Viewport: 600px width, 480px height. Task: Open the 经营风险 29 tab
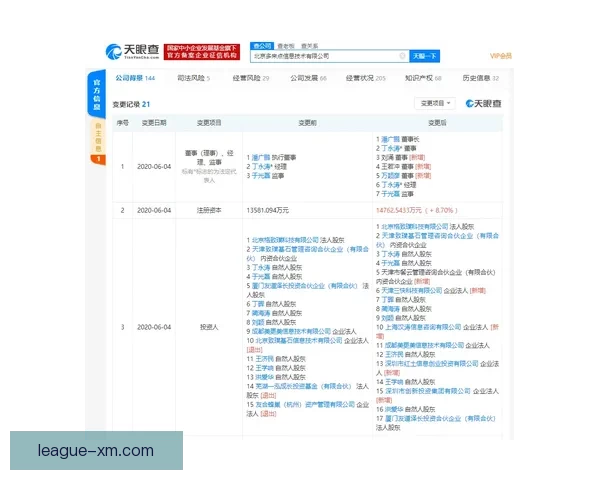(251, 78)
